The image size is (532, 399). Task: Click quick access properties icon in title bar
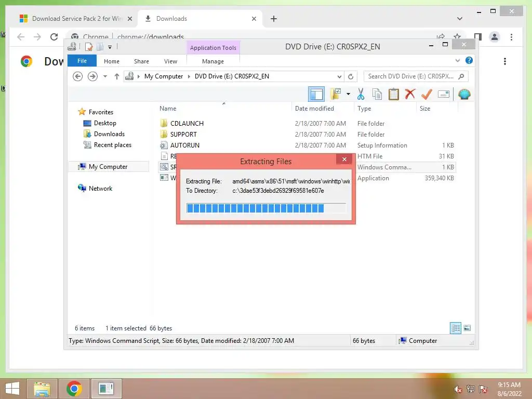[x=88, y=47]
